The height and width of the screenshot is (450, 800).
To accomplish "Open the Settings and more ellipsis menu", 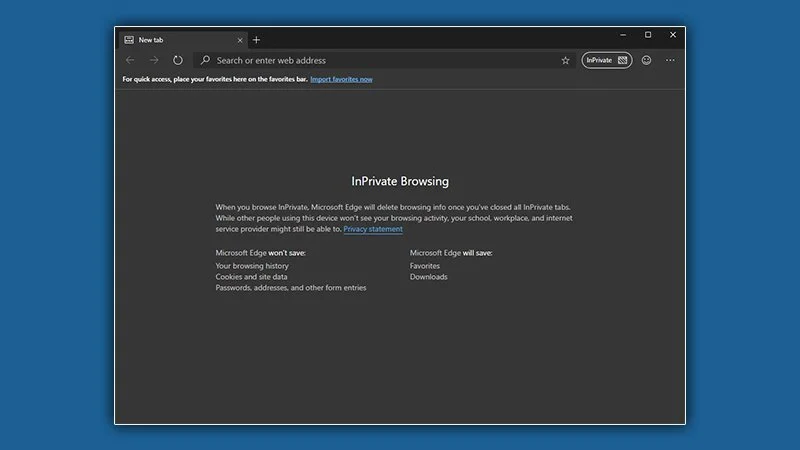I will 670,60.
